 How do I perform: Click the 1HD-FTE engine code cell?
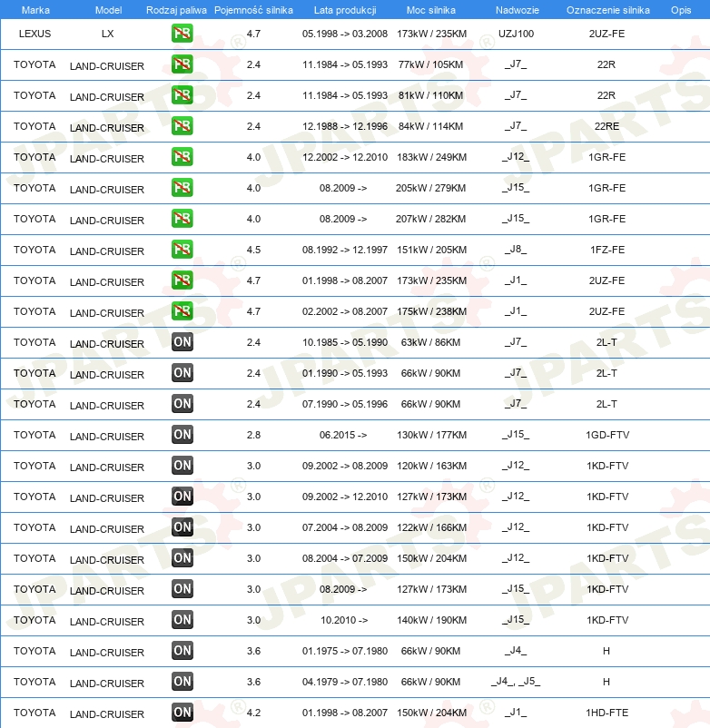(606, 713)
